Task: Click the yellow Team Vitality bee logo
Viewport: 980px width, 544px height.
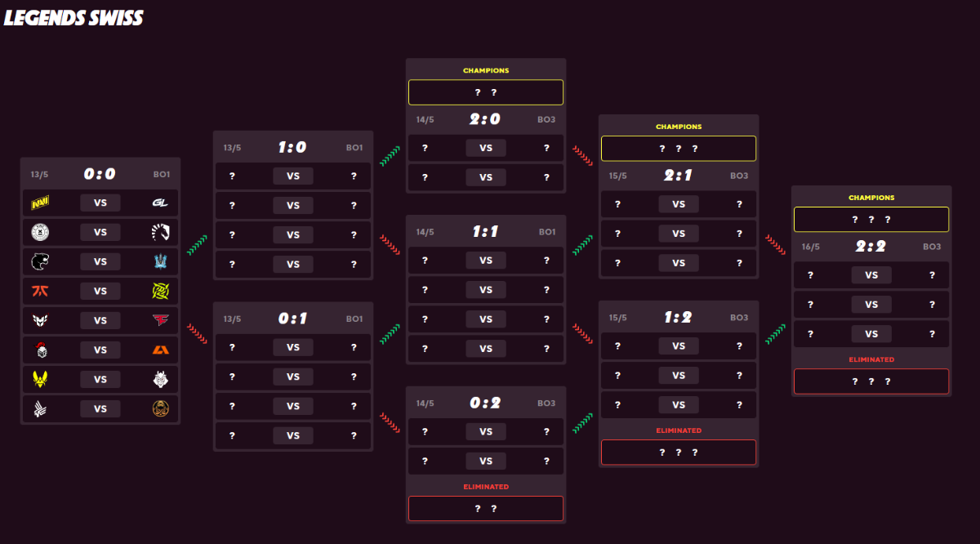Action: 38,380
